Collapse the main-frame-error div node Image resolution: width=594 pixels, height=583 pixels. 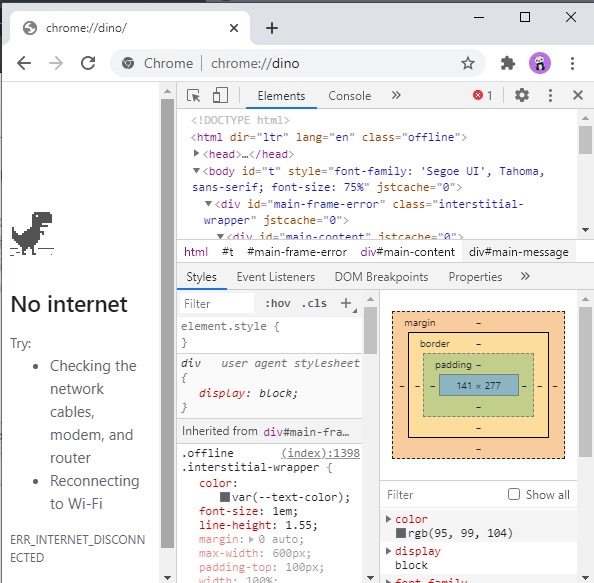[x=208, y=204]
